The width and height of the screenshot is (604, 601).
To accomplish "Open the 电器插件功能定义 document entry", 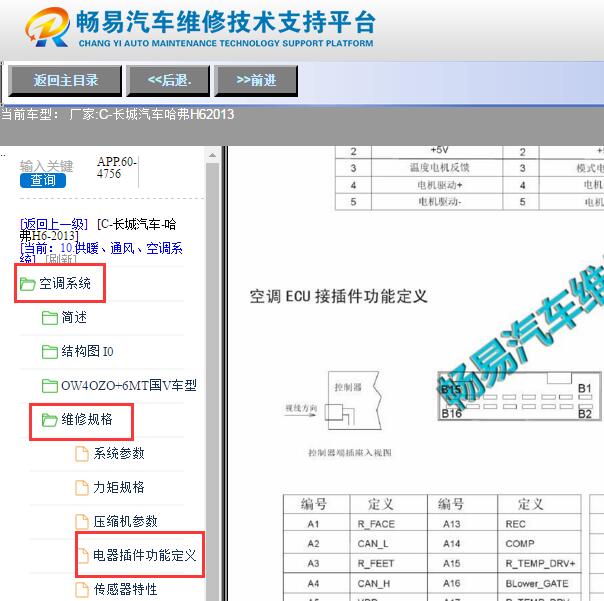I will [x=145, y=555].
